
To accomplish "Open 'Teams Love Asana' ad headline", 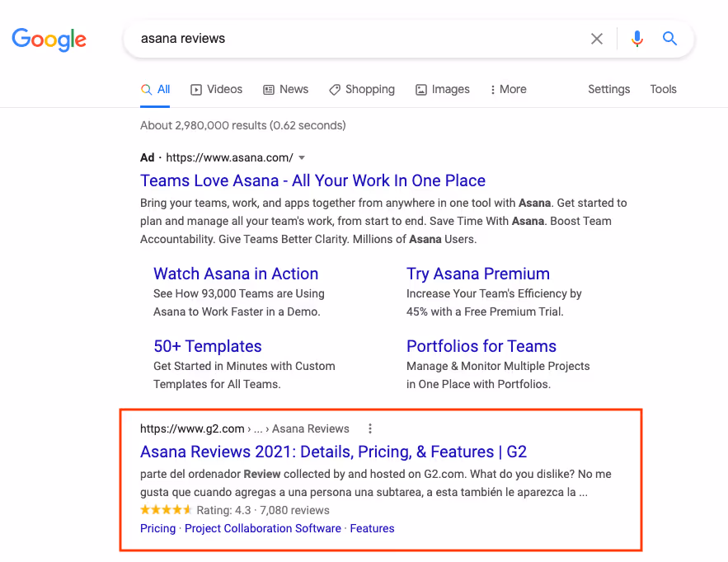I will tap(312, 180).
